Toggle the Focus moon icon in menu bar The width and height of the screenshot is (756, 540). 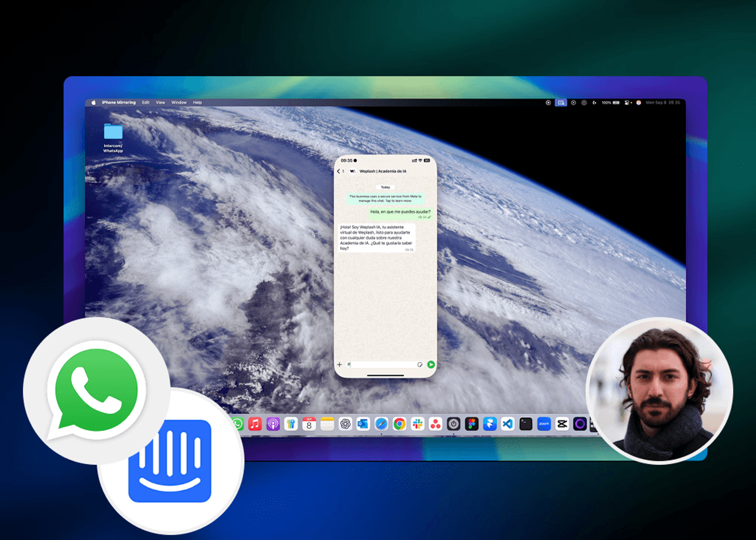tap(595, 103)
